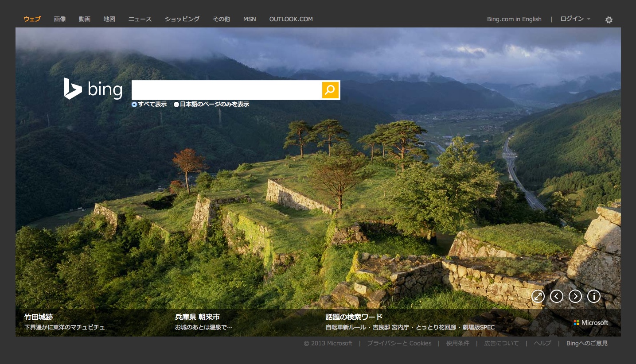Viewport: 636px width, 364px height.
Task: Click the 竹田城跡 caption link
Action: [39, 317]
